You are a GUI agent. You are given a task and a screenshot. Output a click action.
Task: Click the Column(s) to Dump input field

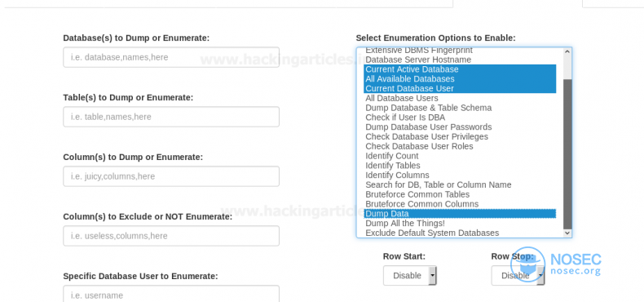tap(171, 176)
